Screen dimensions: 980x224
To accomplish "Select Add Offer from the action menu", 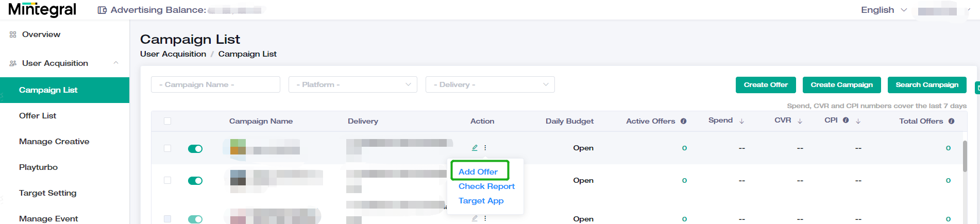I will 478,171.
